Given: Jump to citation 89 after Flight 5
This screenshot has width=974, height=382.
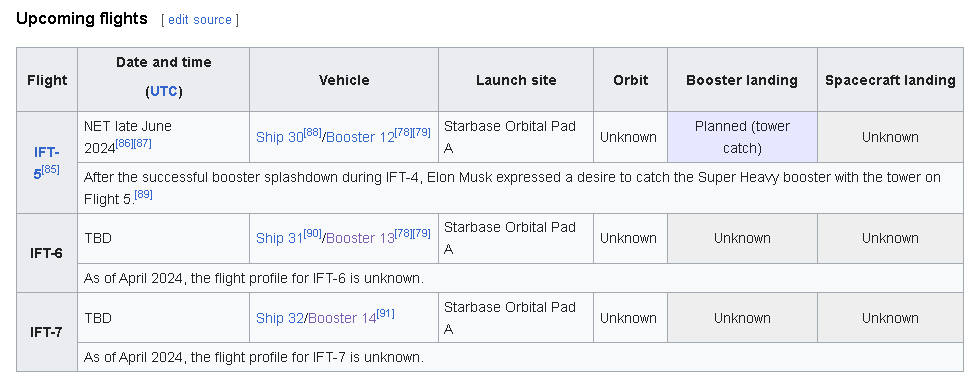Looking at the screenshot, I should click(x=143, y=194).
